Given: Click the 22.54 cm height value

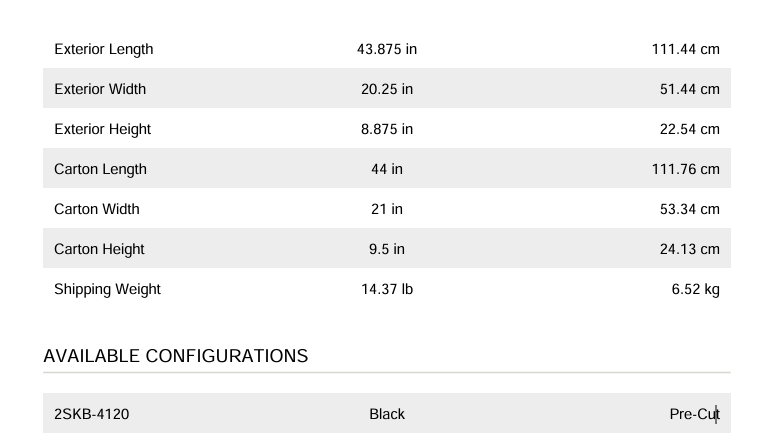Looking at the screenshot, I should (x=690, y=129).
